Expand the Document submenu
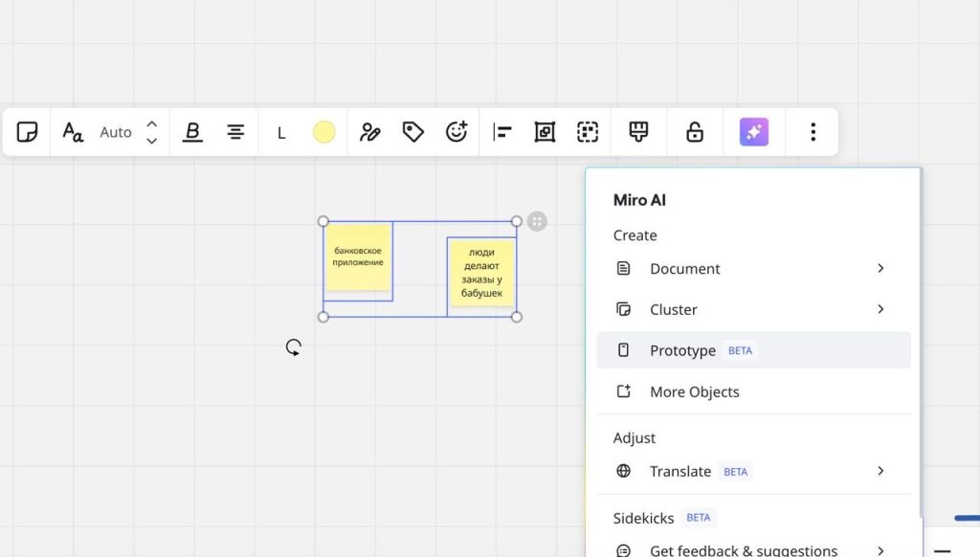The height and width of the screenshot is (557, 980). click(880, 268)
